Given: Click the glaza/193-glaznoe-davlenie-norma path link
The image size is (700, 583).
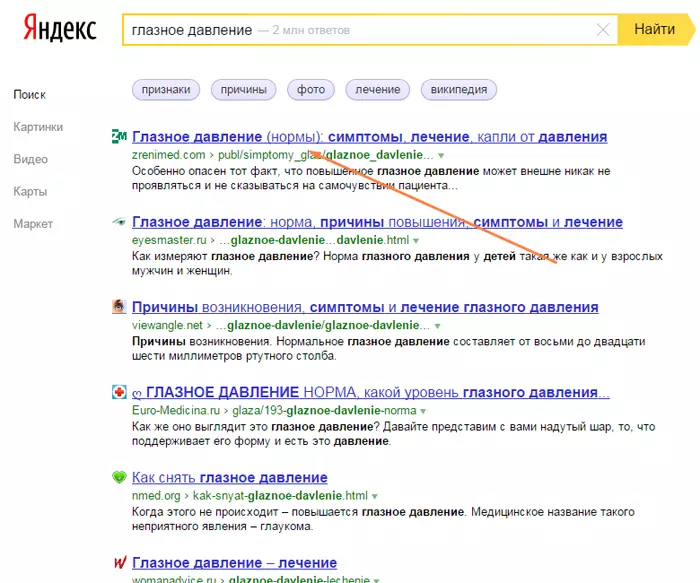Looking at the screenshot, I should tap(324, 410).
